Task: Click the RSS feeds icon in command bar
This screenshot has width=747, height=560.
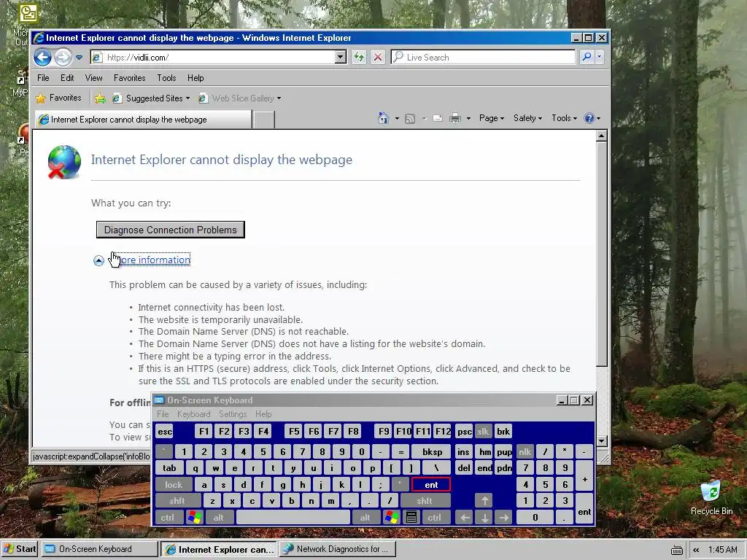Action: click(x=410, y=119)
